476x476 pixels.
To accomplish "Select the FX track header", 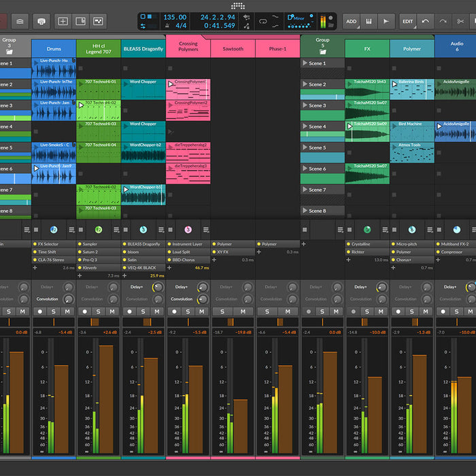I will click(367, 48).
